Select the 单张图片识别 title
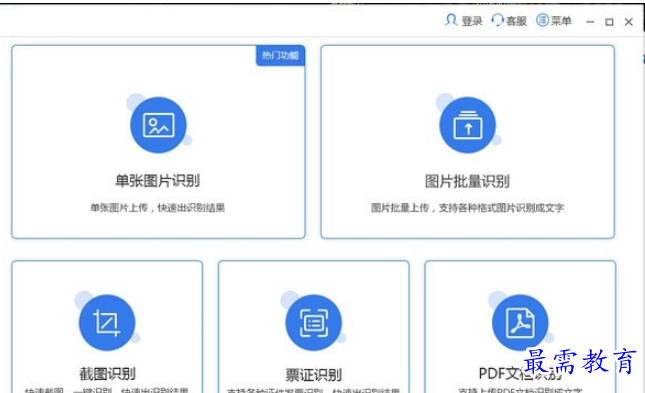Image resolution: width=645 pixels, height=393 pixels. [158, 181]
